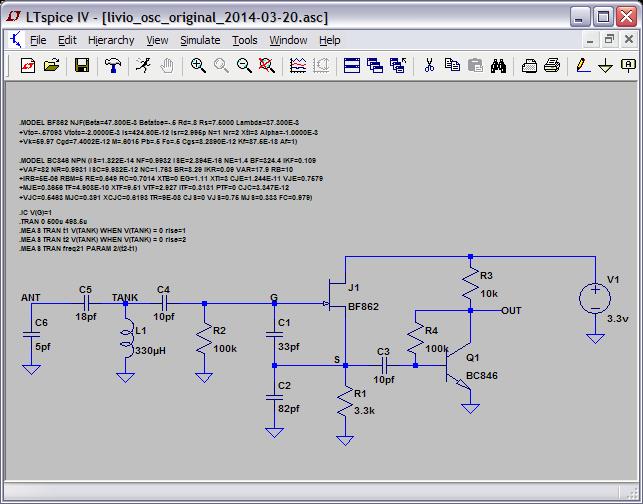Click the .MODEL BF862 NJF directive line
The height and width of the screenshot is (504, 643).
click(159, 122)
